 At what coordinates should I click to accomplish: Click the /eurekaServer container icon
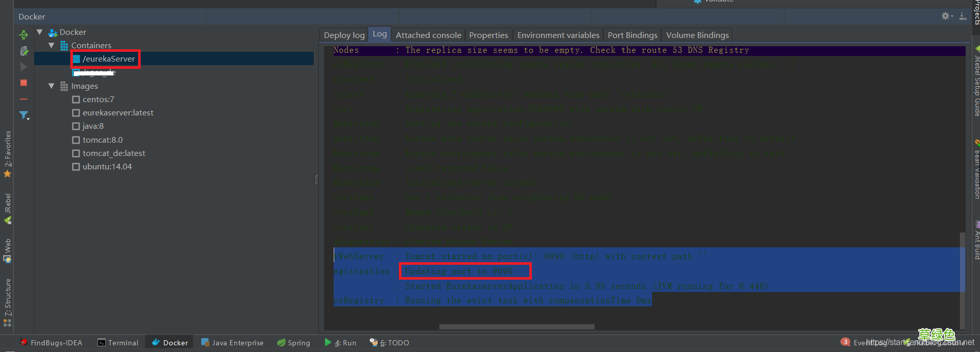pos(76,59)
